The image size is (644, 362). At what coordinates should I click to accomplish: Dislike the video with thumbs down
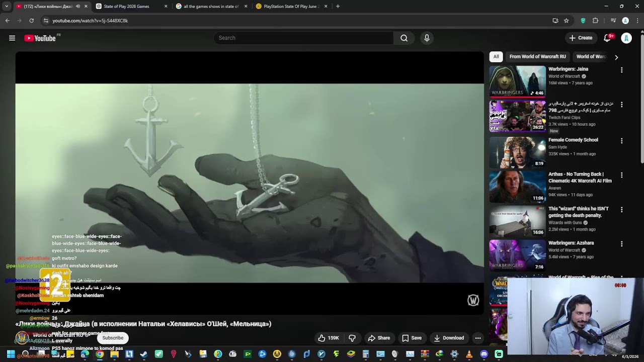coord(352,338)
